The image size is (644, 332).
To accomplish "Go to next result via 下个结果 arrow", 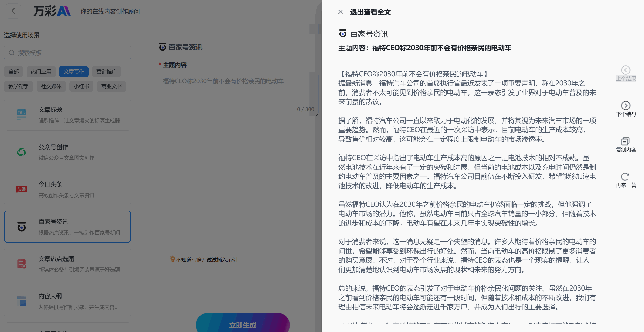I will [x=626, y=105].
